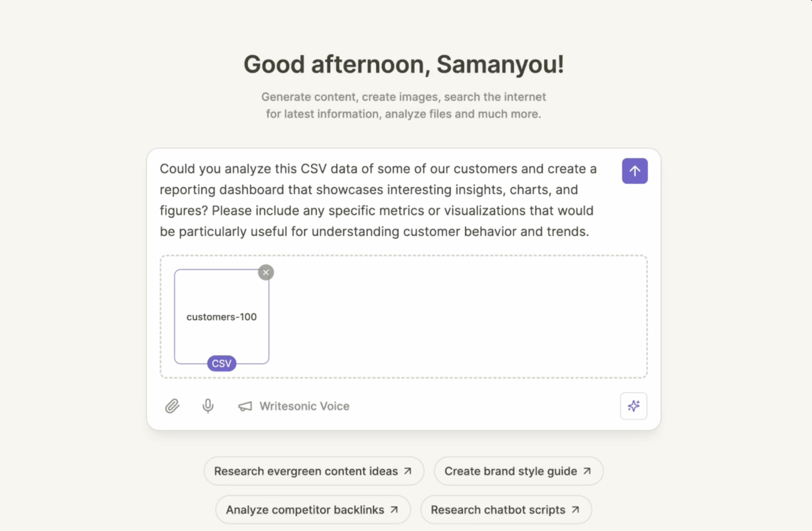Click arrow icon on Analyze competitor backlinks
812x531 pixels.
[x=394, y=510]
